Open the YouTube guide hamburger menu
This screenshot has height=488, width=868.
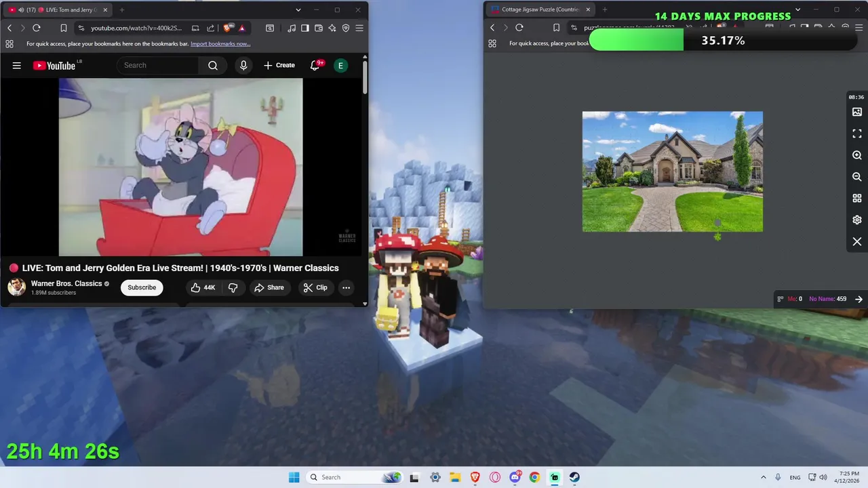(17, 65)
